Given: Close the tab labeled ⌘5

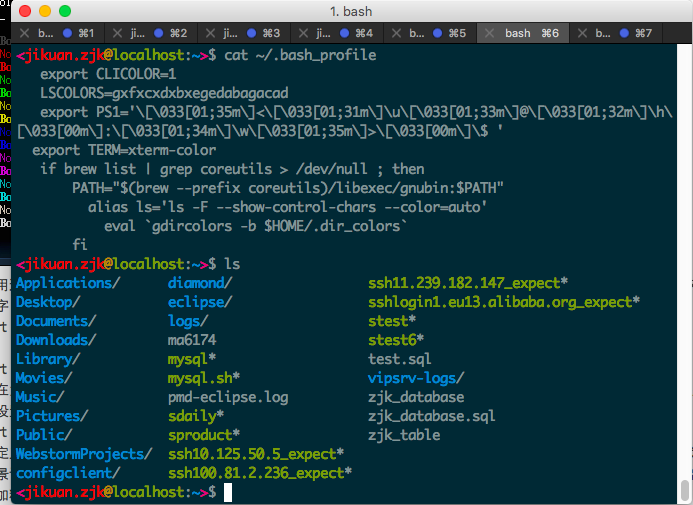Looking at the screenshot, I should tap(392, 33).
